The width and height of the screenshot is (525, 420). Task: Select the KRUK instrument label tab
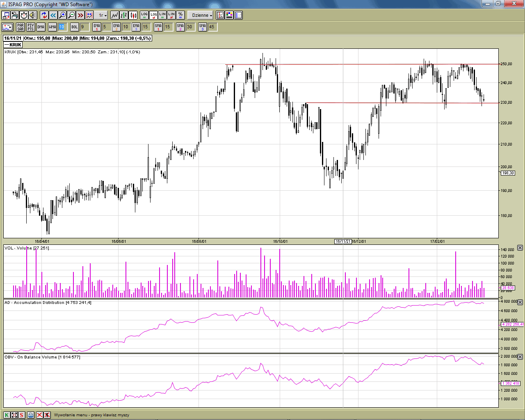(13, 45)
